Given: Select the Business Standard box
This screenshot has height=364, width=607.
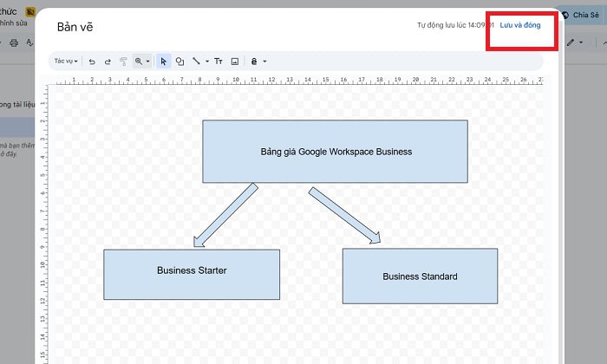Looking at the screenshot, I should [x=420, y=276].
